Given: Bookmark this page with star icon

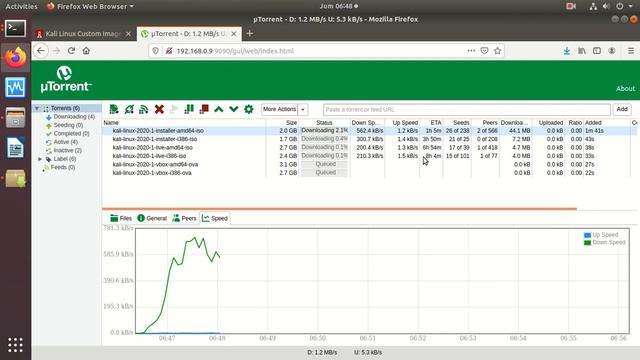Looking at the screenshot, I should click(x=497, y=51).
